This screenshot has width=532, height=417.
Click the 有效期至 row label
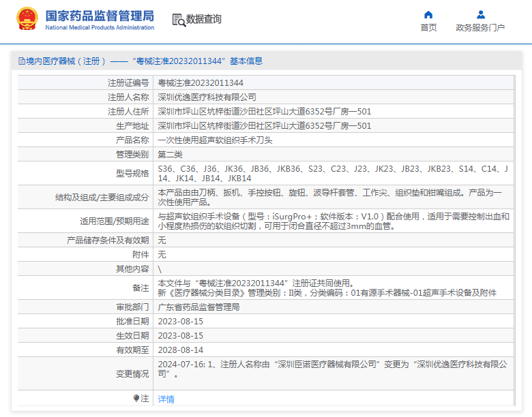click(132, 350)
